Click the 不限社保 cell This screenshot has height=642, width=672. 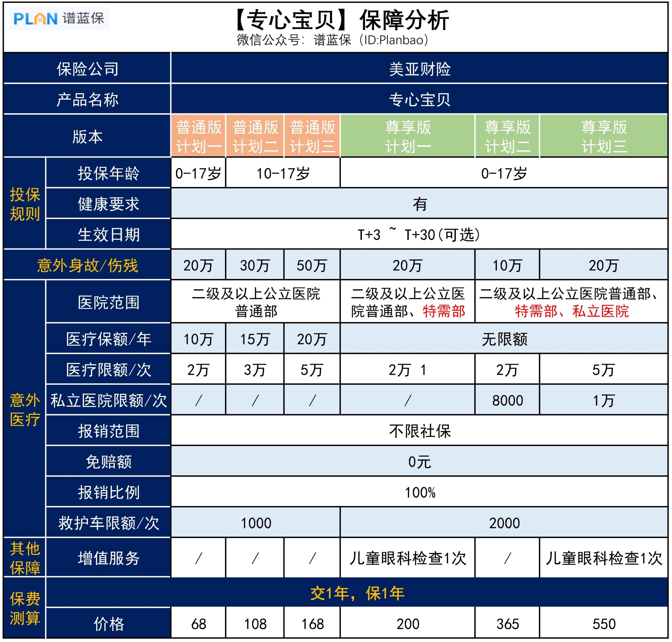419,431
